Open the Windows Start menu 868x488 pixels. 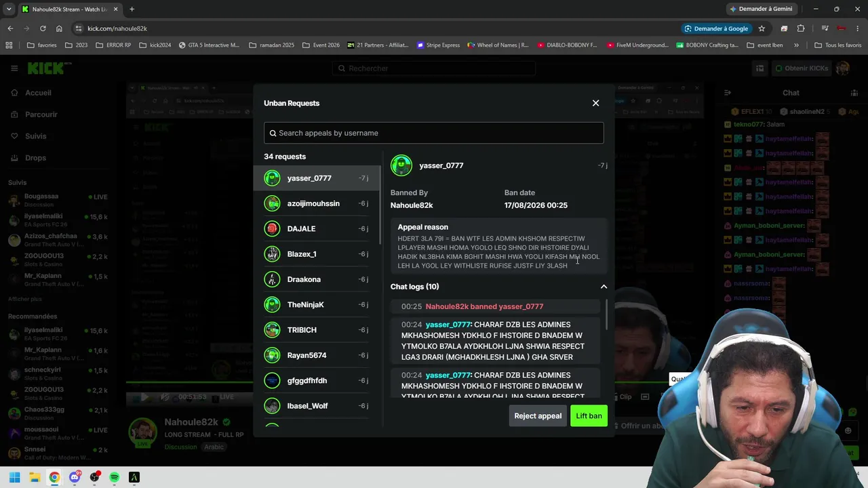[x=14, y=477]
